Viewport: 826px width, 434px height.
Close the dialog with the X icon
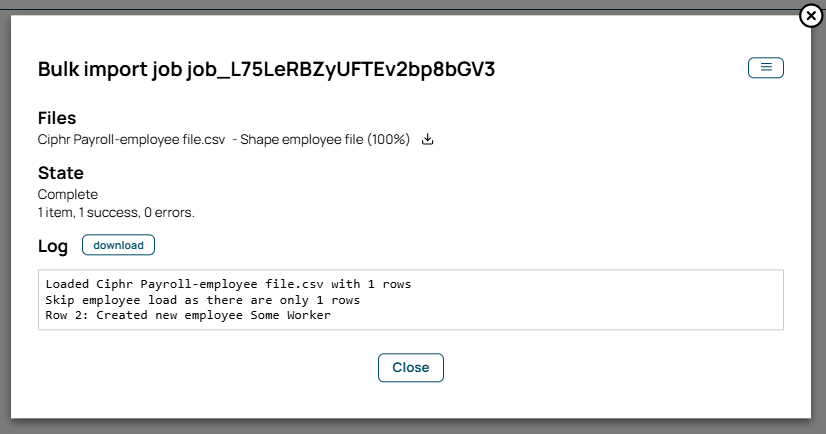click(x=811, y=16)
